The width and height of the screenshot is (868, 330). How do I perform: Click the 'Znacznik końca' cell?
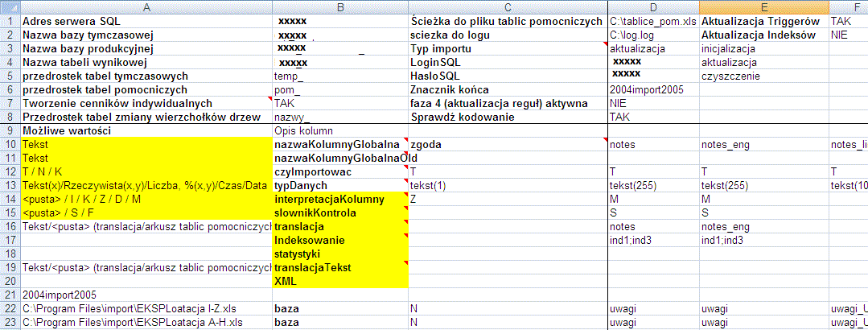point(508,89)
